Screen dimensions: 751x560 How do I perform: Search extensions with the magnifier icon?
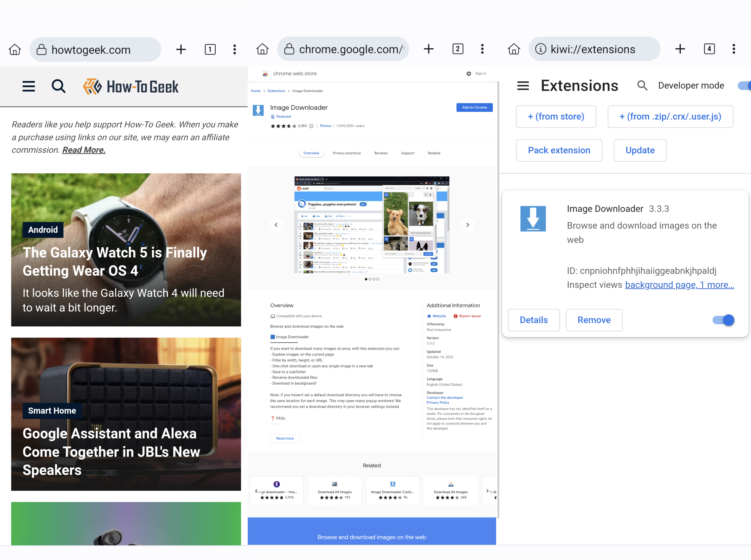[642, 85]
